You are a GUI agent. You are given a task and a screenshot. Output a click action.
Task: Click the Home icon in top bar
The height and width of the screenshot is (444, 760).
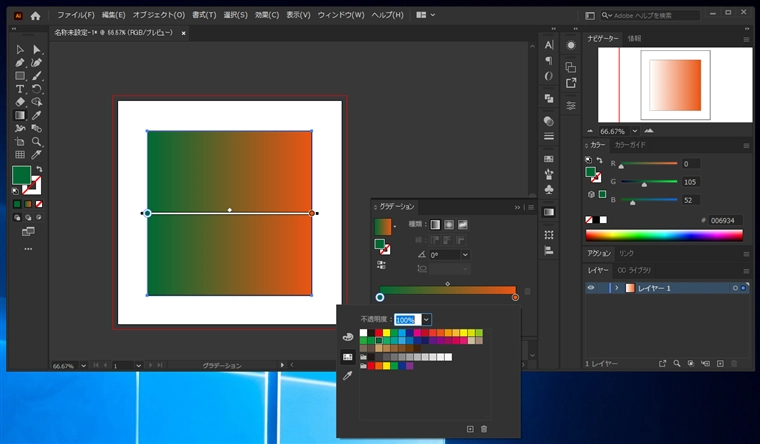[x=35, y=16]
